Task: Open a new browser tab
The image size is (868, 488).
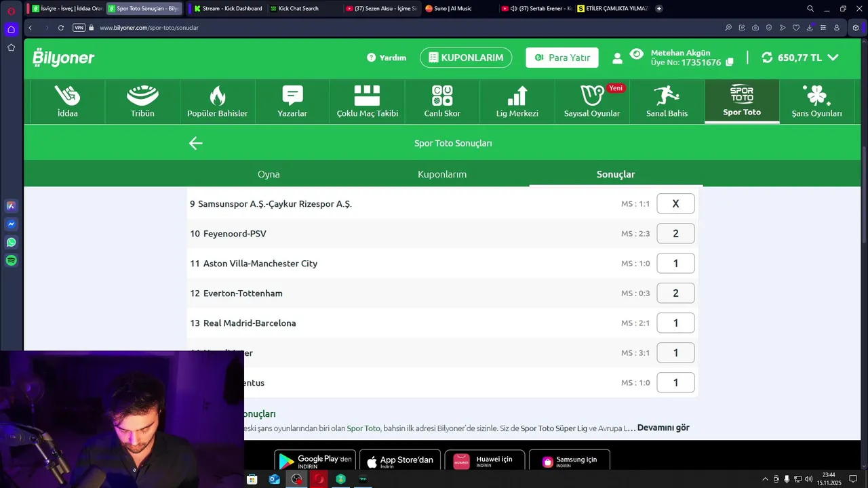Action: tap(659, 9)
